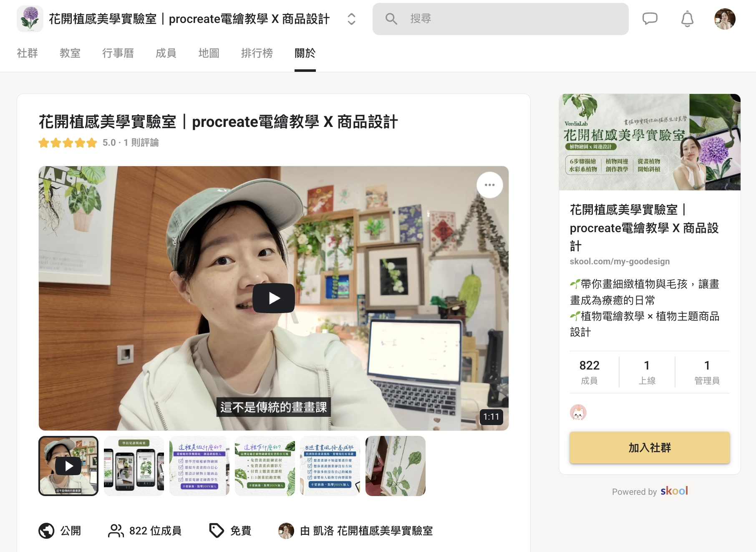Focus the 搜尋 search field
This screenshot has height=552, width=756.
point(500,19)
